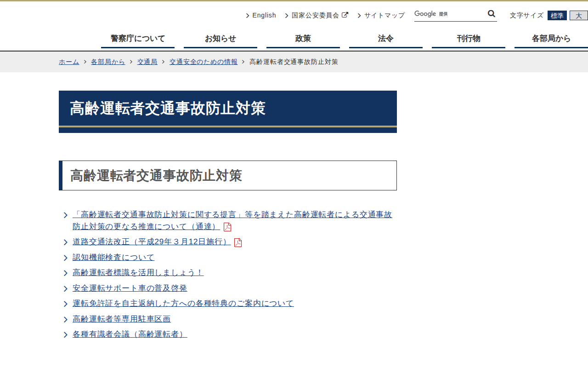Click PDF icon after 通達 link
588x368 pixels.
227,227
